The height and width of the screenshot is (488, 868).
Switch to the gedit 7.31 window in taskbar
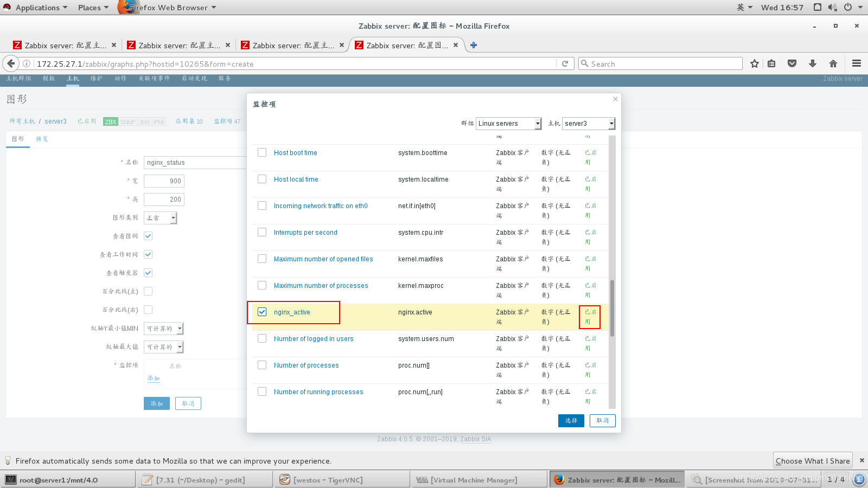206,480
